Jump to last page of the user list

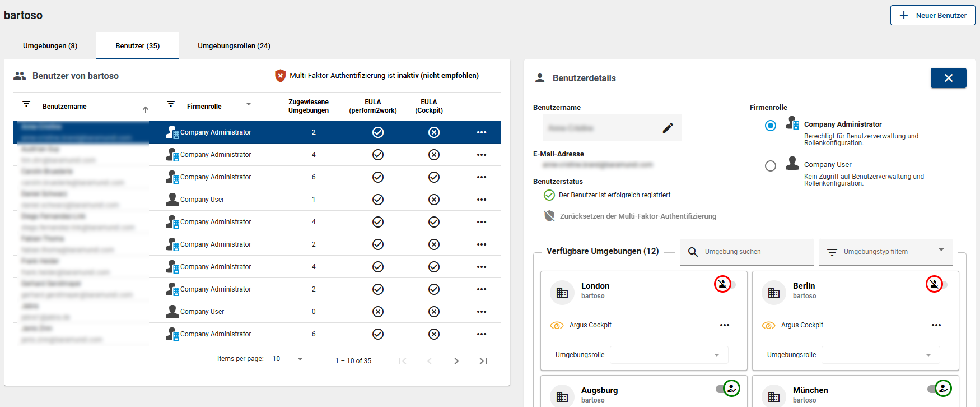[x=483, y=361]
